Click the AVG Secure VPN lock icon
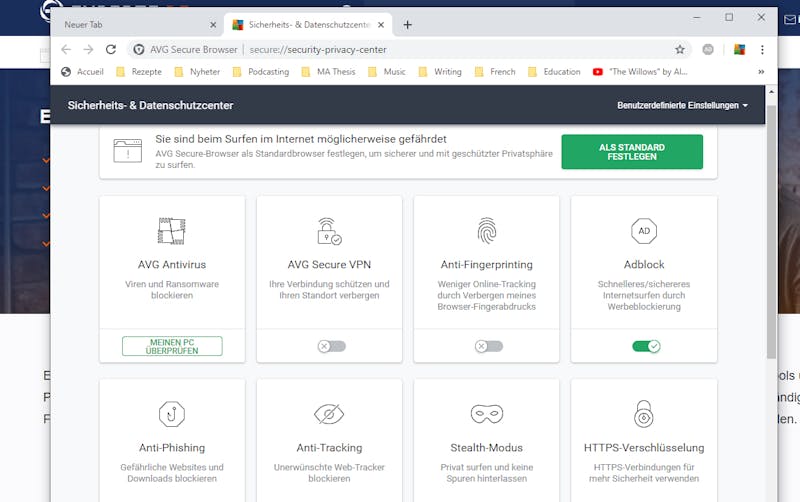 click(329, 231)
